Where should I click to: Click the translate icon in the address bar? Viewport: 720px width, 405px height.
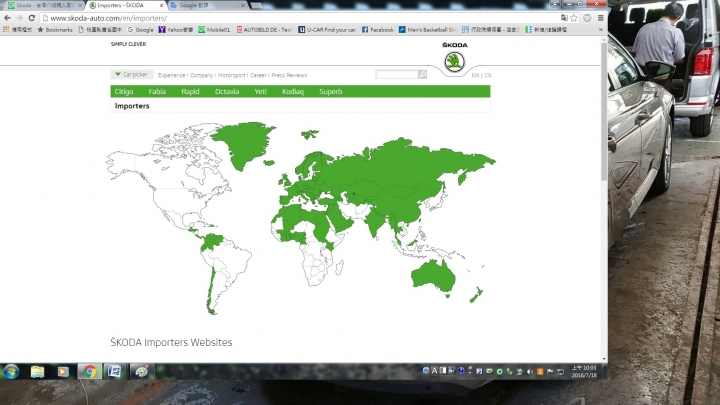coord(564,18)
